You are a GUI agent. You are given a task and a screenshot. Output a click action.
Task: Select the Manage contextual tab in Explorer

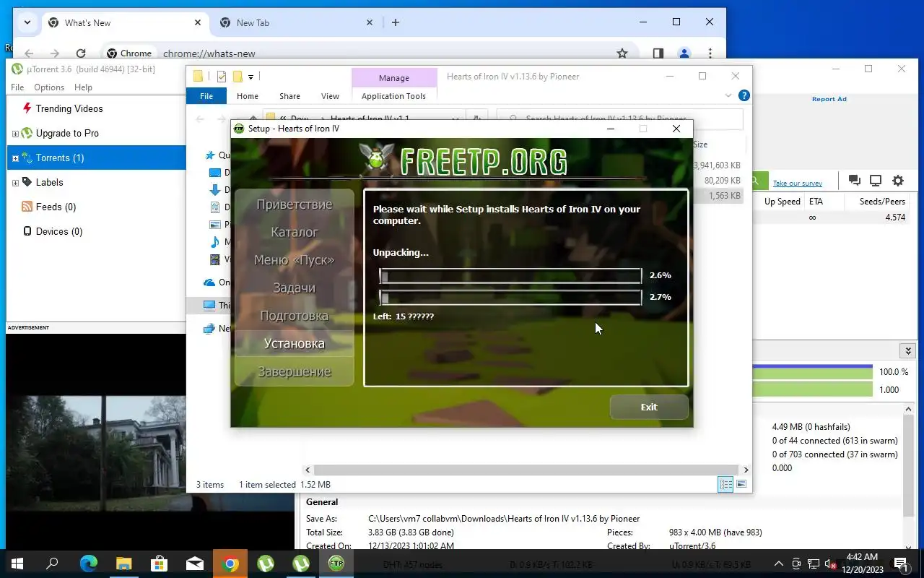pos(393,78)
